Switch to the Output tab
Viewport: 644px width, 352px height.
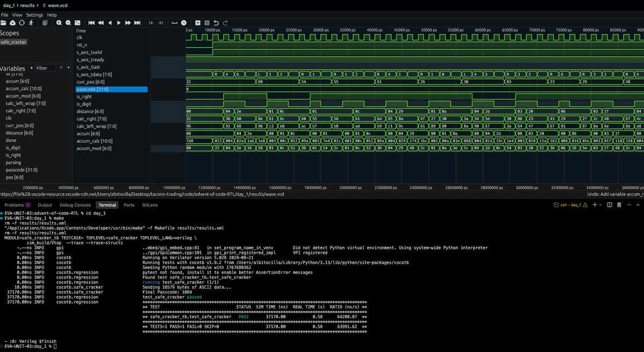[45, 205]
